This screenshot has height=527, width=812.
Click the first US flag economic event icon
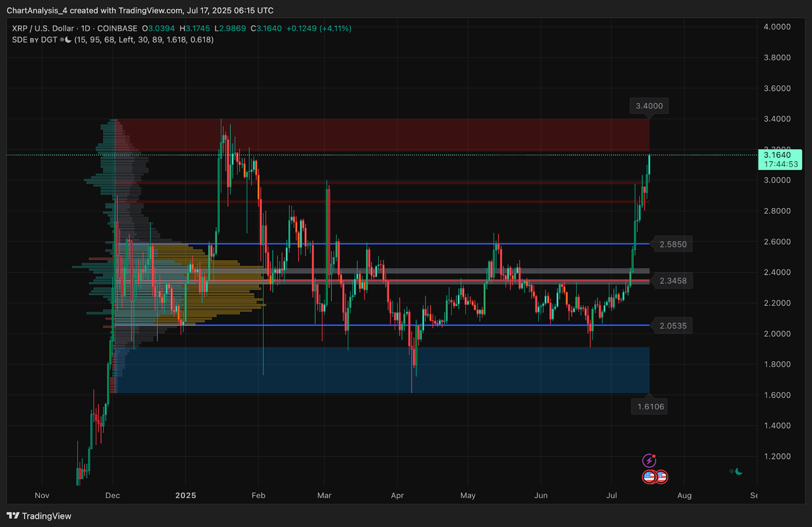(x=649, y=477)
